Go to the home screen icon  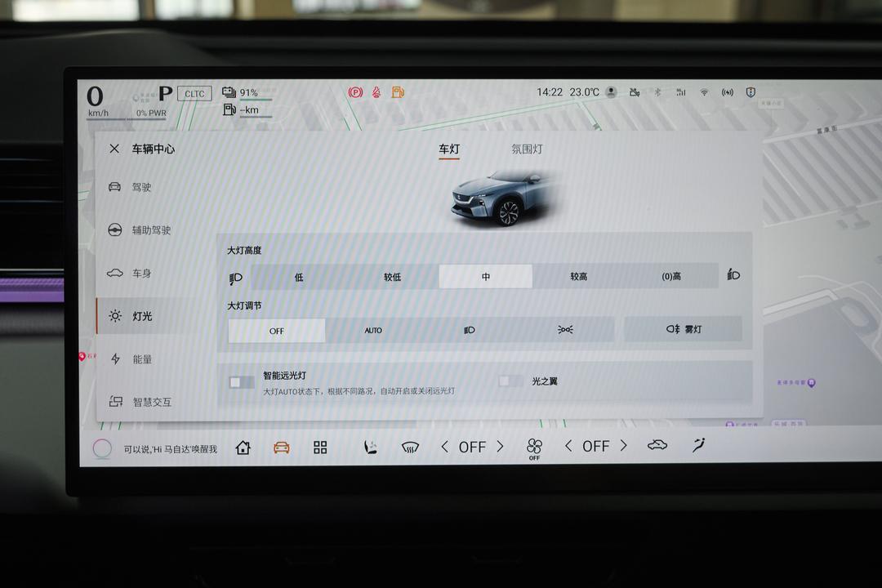click(x=243, y=448)
